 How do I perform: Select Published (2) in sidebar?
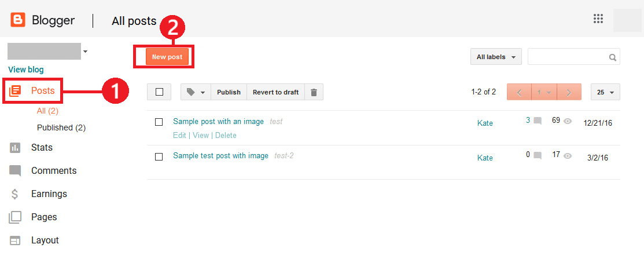pyautogui.click(x=61, y=128)
